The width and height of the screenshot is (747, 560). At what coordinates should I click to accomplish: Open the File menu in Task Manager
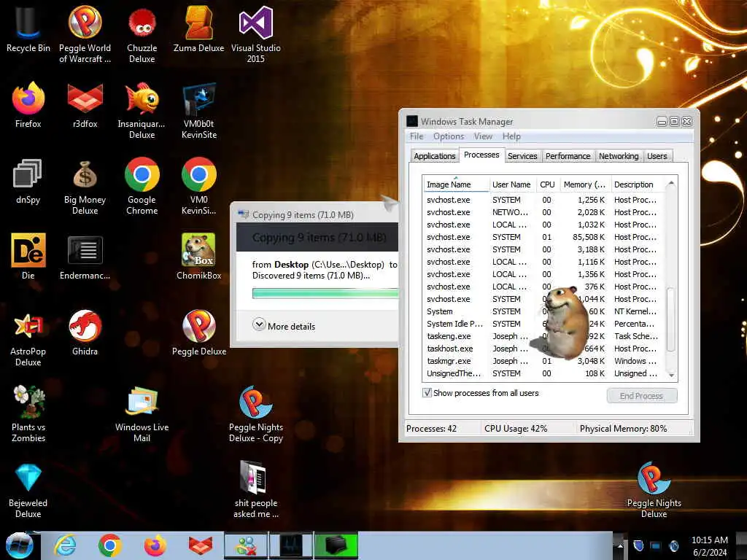click(x=417, y=136)
